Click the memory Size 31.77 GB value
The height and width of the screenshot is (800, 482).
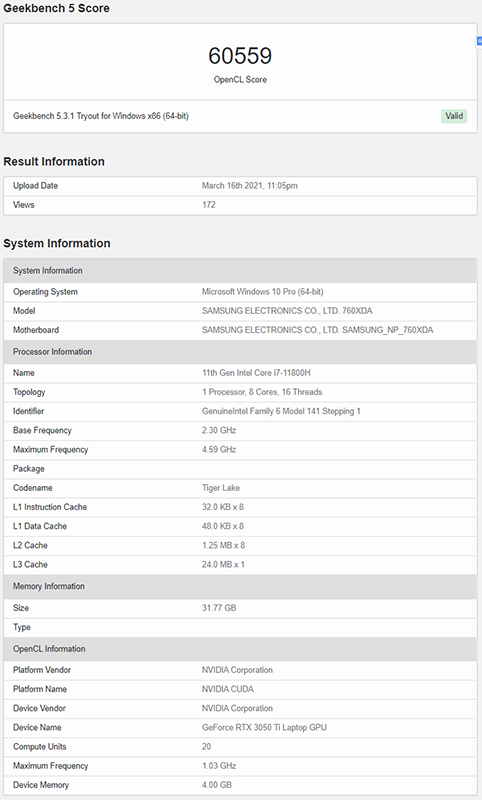[219, 608]
